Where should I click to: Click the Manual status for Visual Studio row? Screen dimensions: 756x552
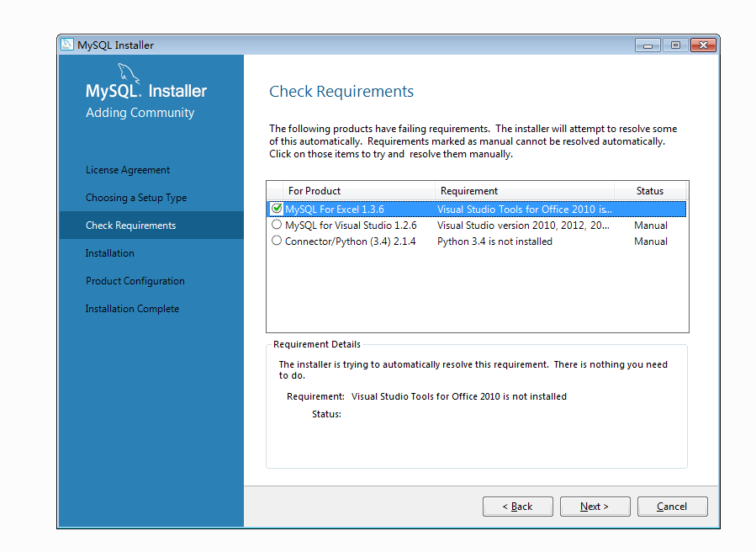651,226
